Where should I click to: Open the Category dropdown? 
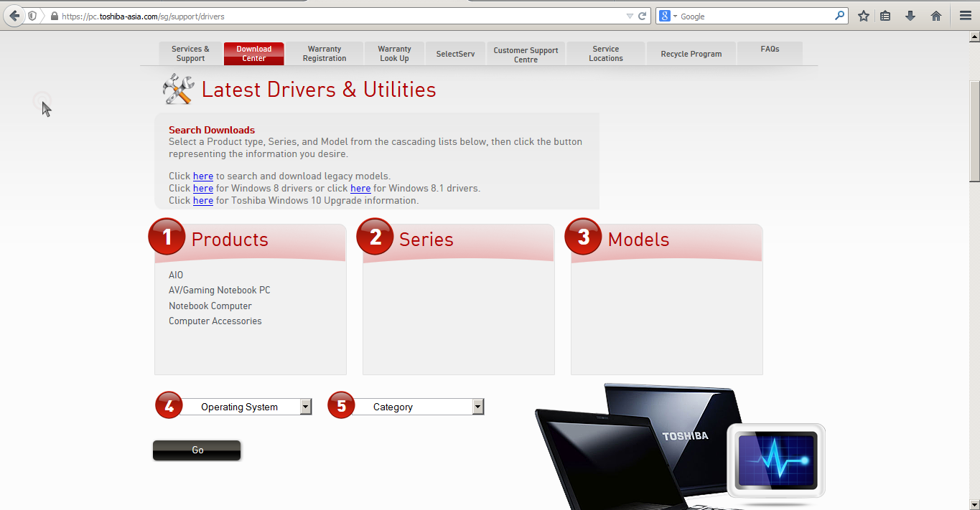pos(418,407)
